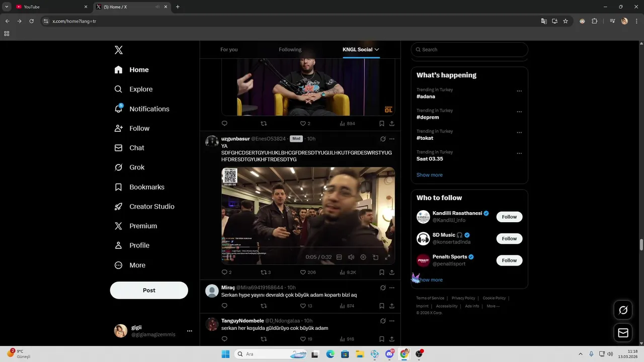Pause the playing video
644x362 pixels.
pos(229,257)
